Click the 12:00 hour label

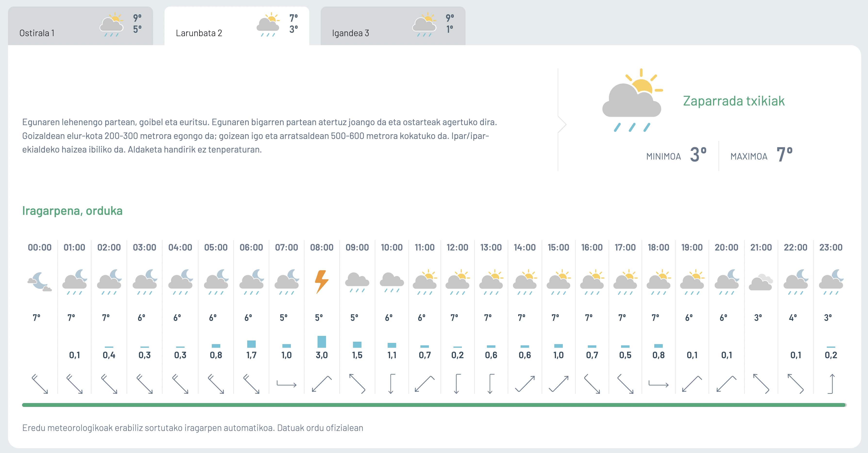457,248
